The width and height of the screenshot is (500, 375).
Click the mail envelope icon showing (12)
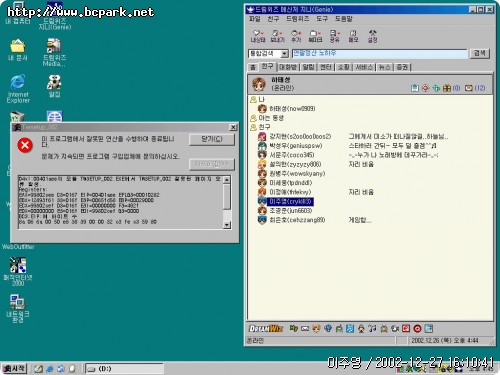(469, 88)
